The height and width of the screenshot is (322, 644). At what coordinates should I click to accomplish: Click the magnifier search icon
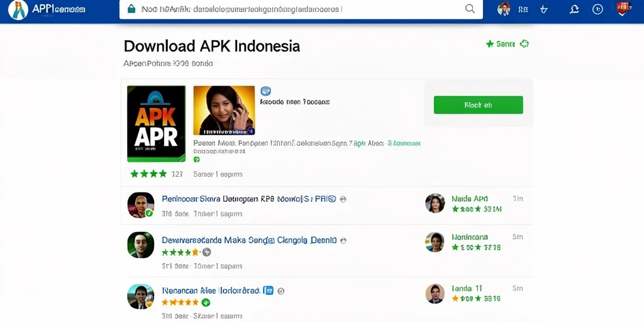point(470,9)
